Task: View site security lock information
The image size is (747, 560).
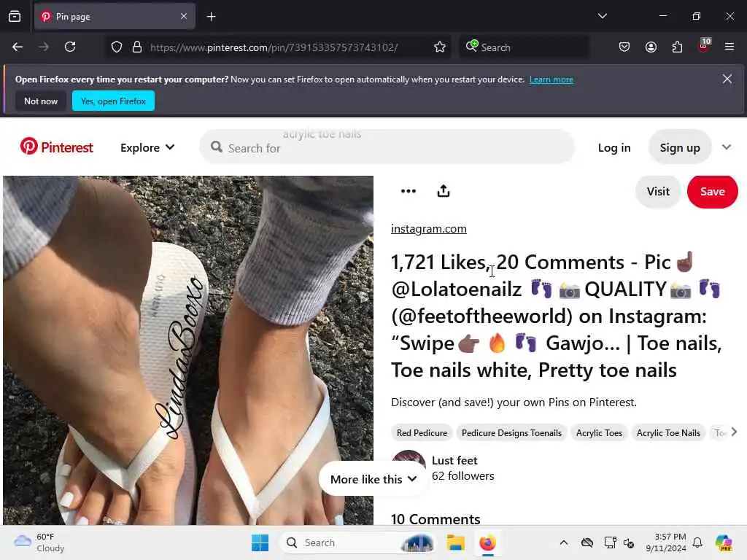Action: (137, 47)
